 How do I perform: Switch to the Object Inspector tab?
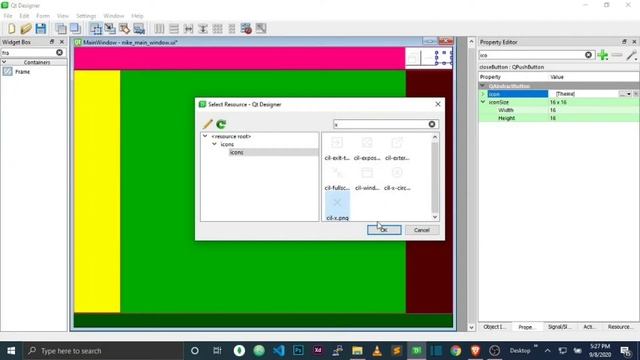pos(494,327)
